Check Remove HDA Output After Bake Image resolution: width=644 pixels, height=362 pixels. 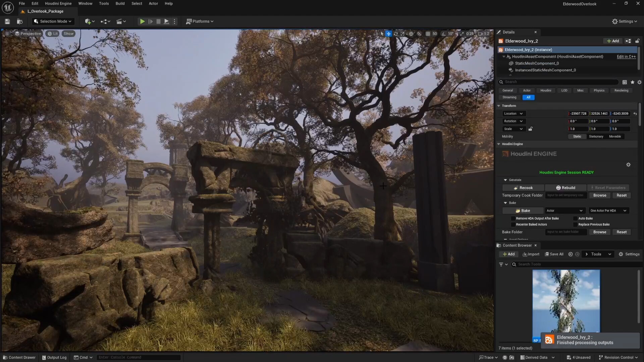[x=513, y=218]
